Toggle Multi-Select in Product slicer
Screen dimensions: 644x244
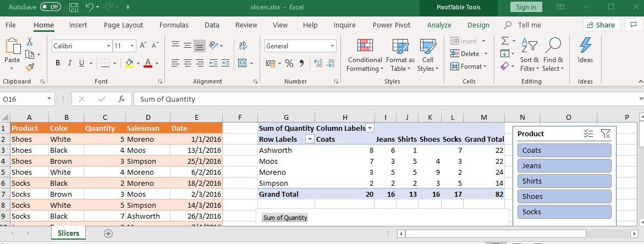(588, 134)
